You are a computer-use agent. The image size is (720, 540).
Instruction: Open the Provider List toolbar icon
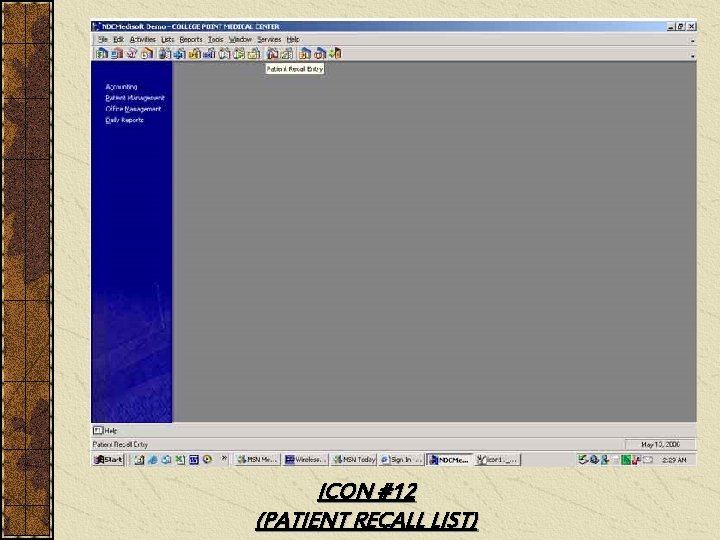click(225, 54)
